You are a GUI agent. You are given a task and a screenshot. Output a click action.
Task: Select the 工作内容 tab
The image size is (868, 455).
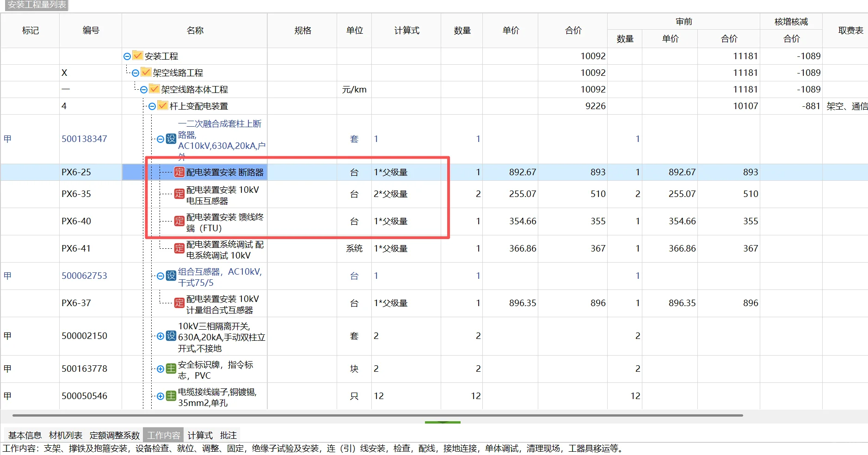tap(164, 435)
